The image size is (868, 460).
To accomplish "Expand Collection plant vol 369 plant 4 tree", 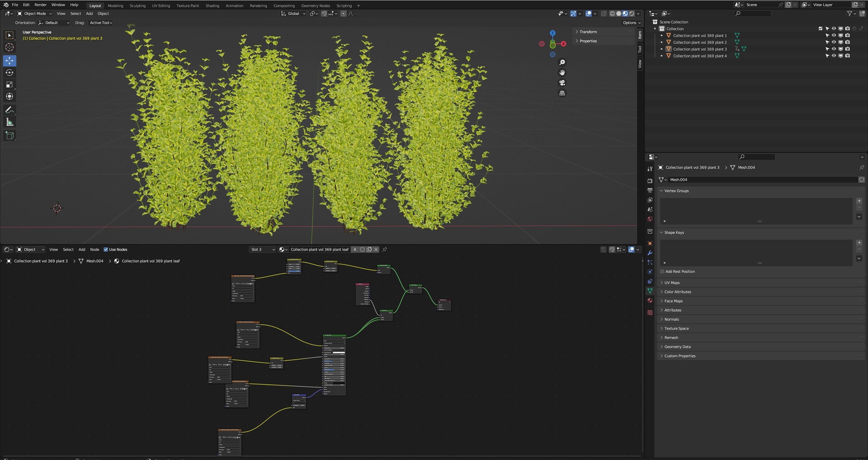I will pos(661,56).
